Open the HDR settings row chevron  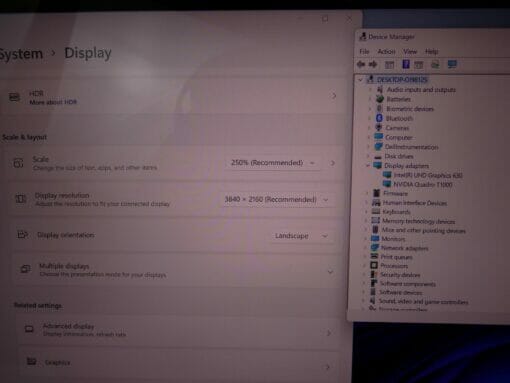(334, 96)
